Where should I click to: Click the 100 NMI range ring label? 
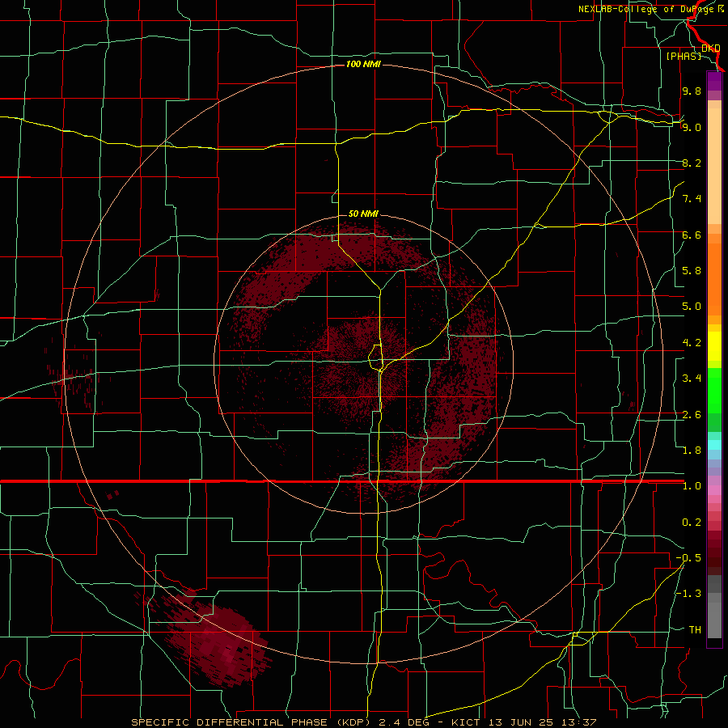pyautogui.click(x=363, y=64)
